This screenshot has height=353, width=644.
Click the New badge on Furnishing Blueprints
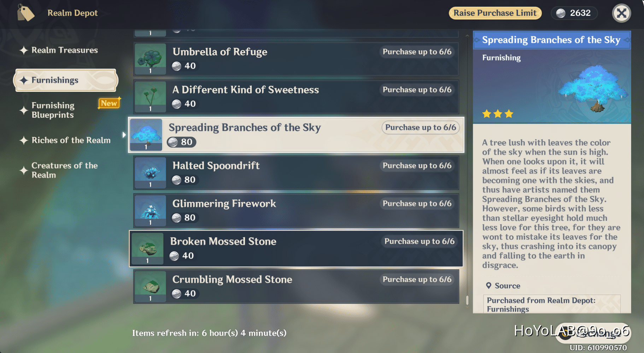(109, 103)
